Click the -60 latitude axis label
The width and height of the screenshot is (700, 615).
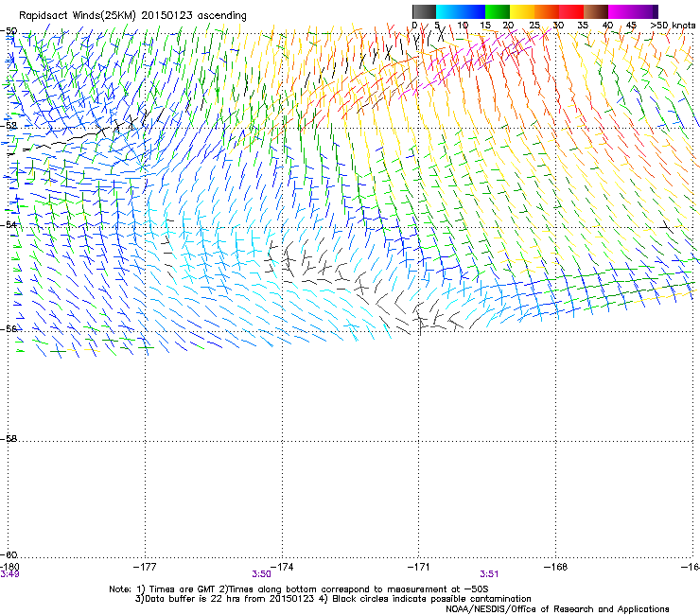point(9,554)
